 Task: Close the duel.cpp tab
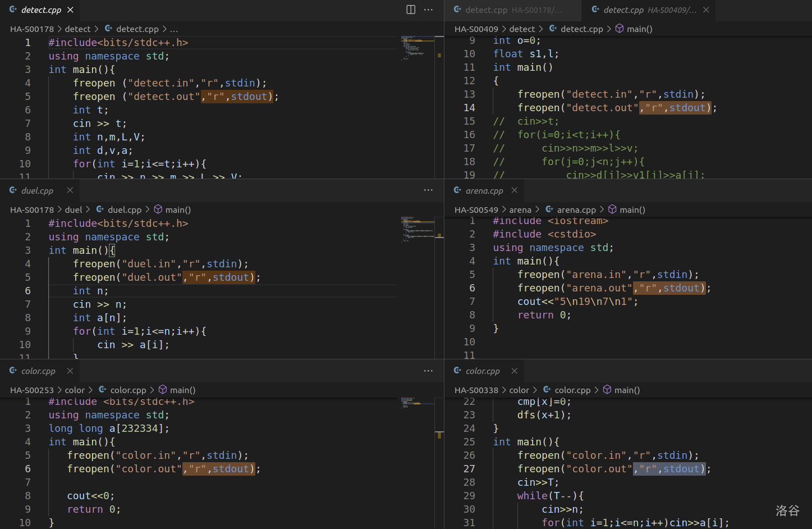[x=70, y=190]
